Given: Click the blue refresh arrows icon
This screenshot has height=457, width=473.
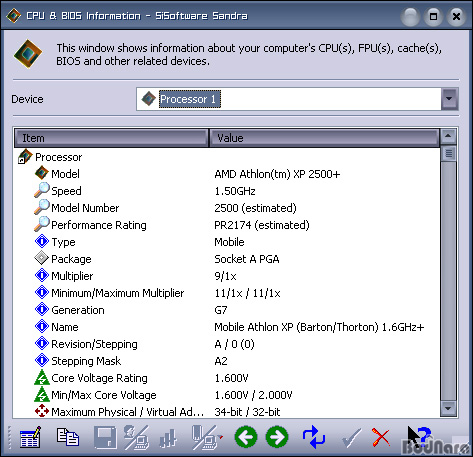Looking at the screenshot, I should click(314, 437).
